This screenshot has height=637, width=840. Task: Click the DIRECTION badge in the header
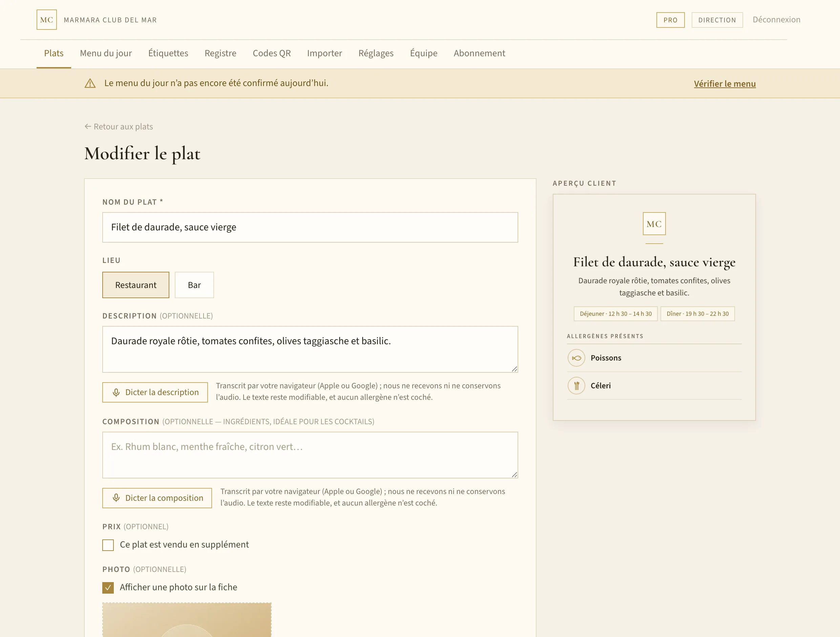[x=717, y=20]
